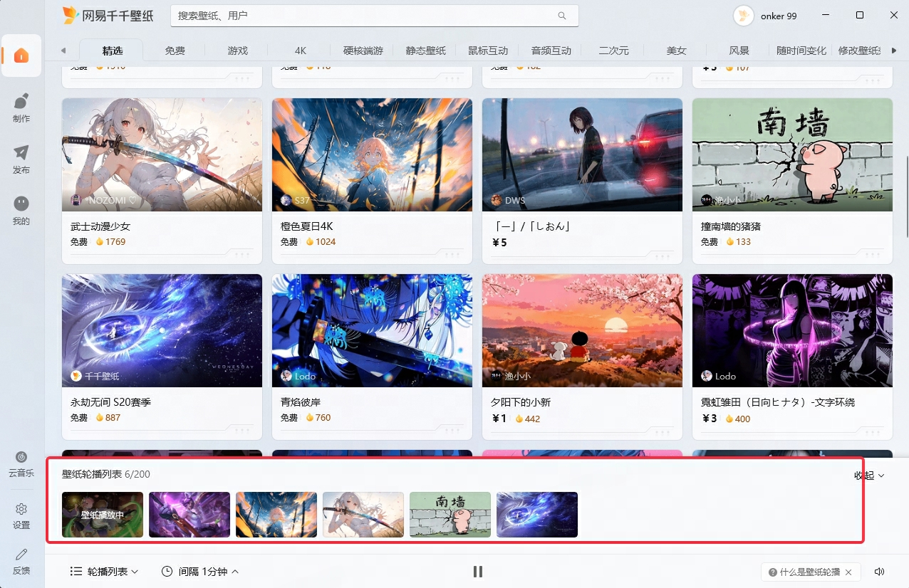Select the purple second playlist thumbnail
This screenshot has height=588, width=909.
click(x=189, y=515)
